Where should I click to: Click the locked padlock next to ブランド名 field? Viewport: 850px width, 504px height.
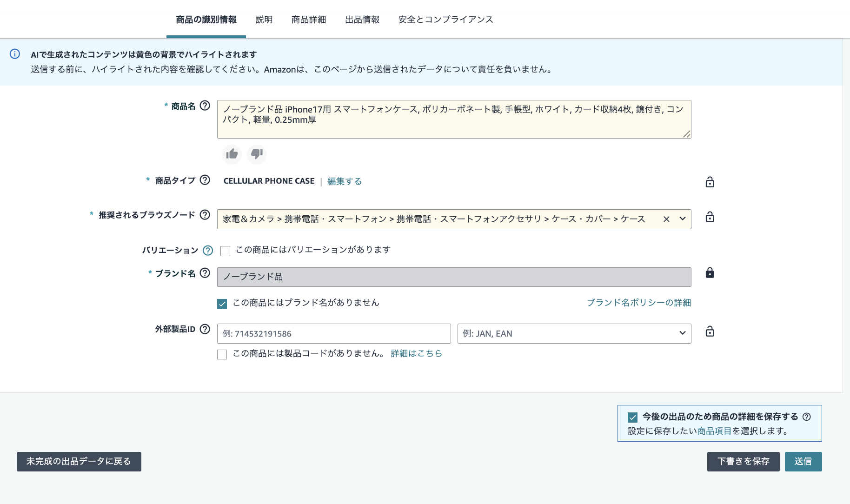[x=710, y=273]
